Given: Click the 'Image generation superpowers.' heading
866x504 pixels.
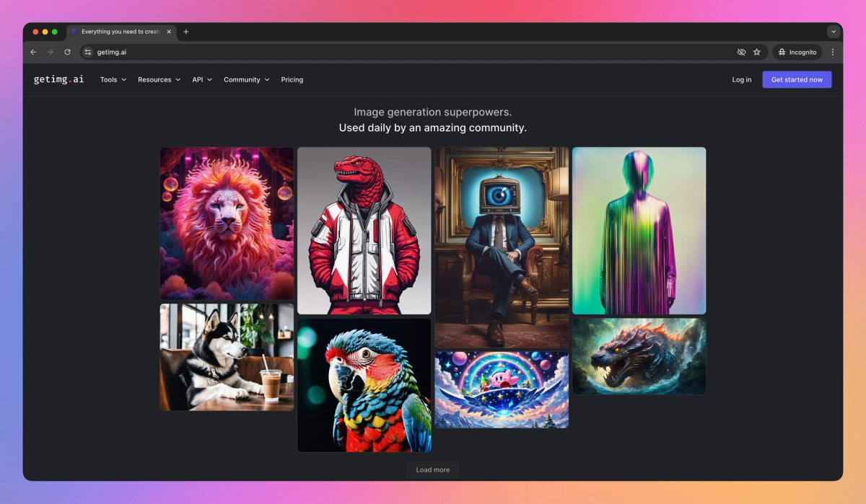Looking at the screenshot, I should point(433,112).
